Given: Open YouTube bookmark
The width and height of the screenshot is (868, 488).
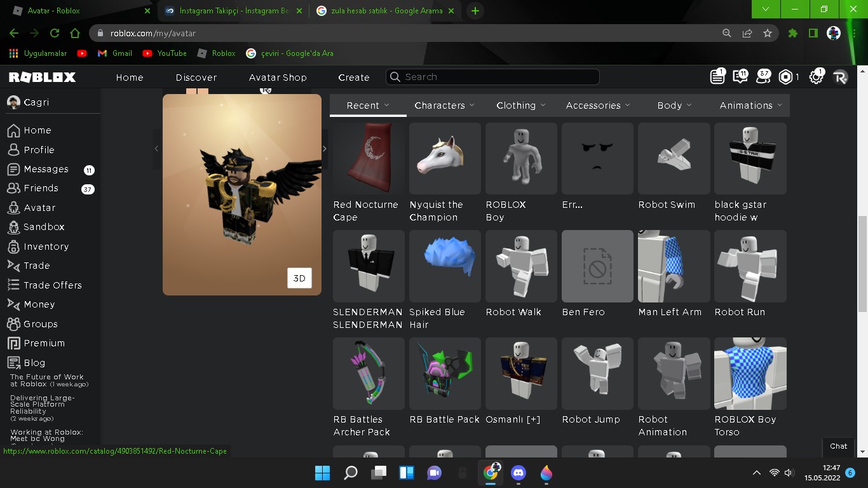Looking at the screenshot, I should (x=165, y=53).
